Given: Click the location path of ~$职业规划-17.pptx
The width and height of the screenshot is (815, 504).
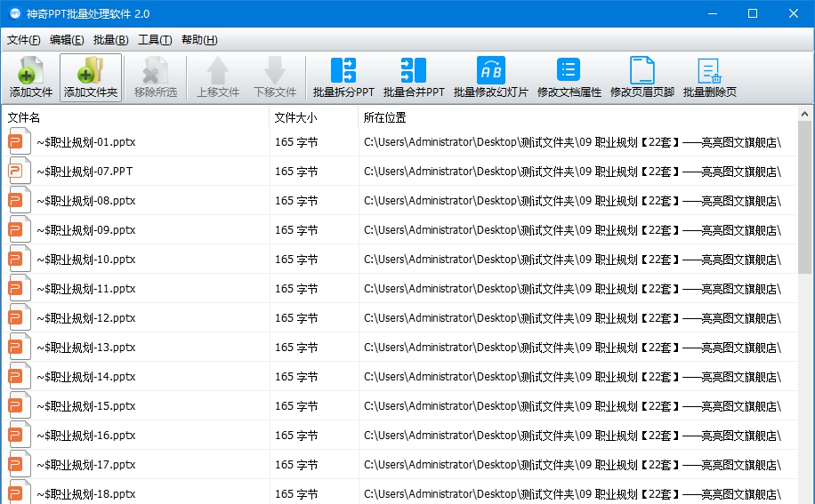Looking at the screenshot, I should [572, 465].
